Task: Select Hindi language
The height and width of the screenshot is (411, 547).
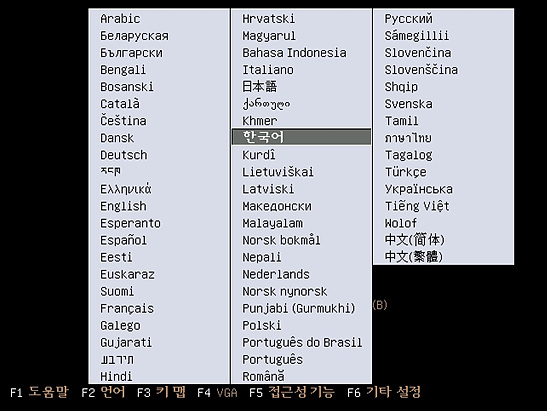Action: 116,376
